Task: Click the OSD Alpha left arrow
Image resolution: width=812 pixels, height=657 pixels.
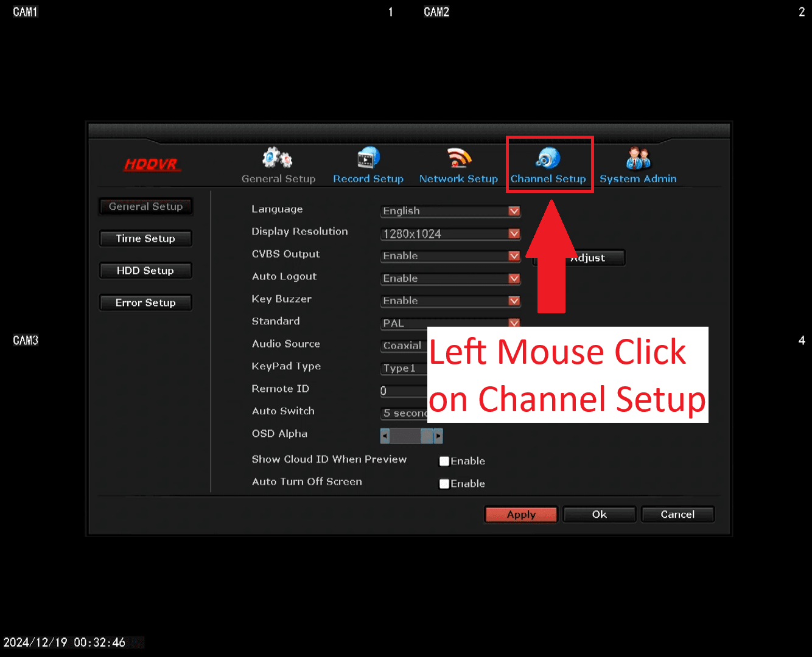Action: pyautogui.click(x=385, y=436)
